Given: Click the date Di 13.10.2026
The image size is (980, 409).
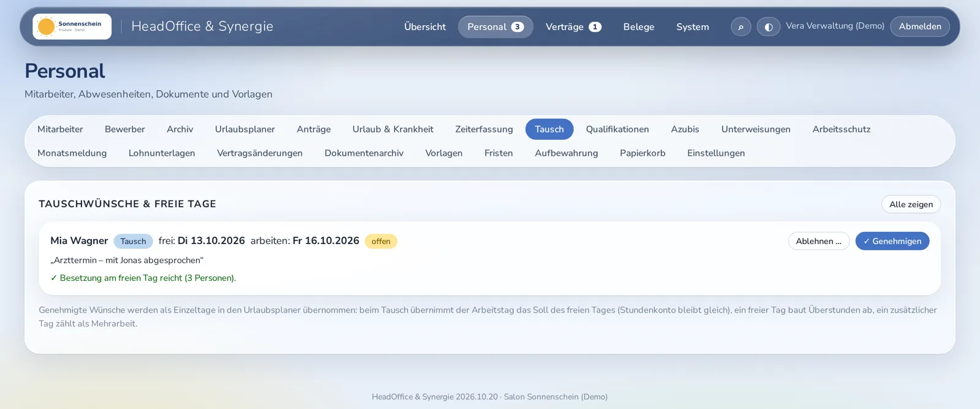Looking at the screenshot, I should [x=211, y=241].
